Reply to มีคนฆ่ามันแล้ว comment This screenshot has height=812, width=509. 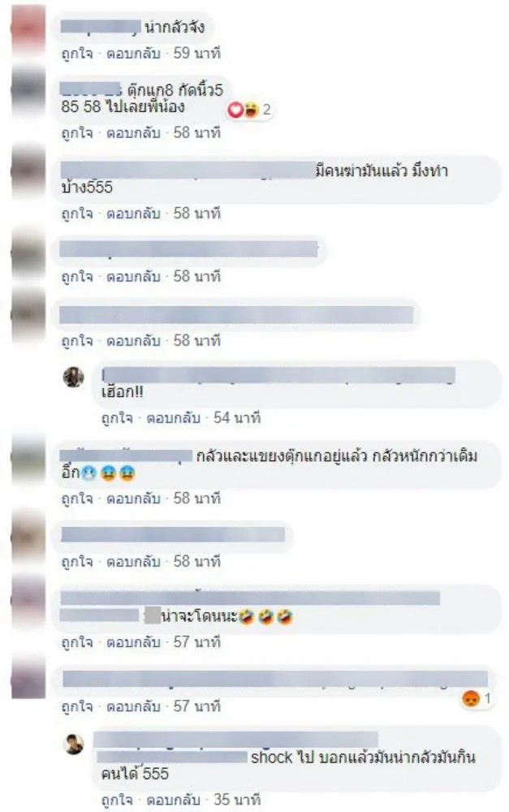click(133, 214)
